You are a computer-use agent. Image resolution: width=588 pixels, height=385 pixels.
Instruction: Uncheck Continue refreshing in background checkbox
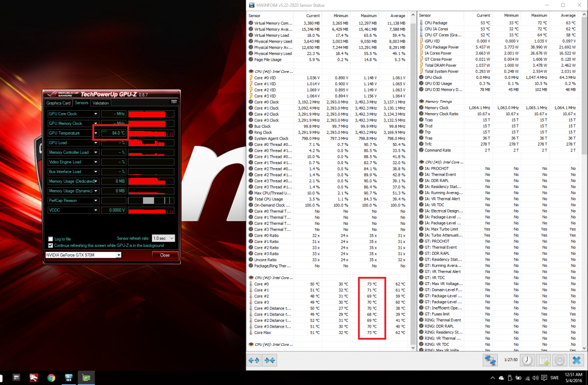tap(50, 245)
